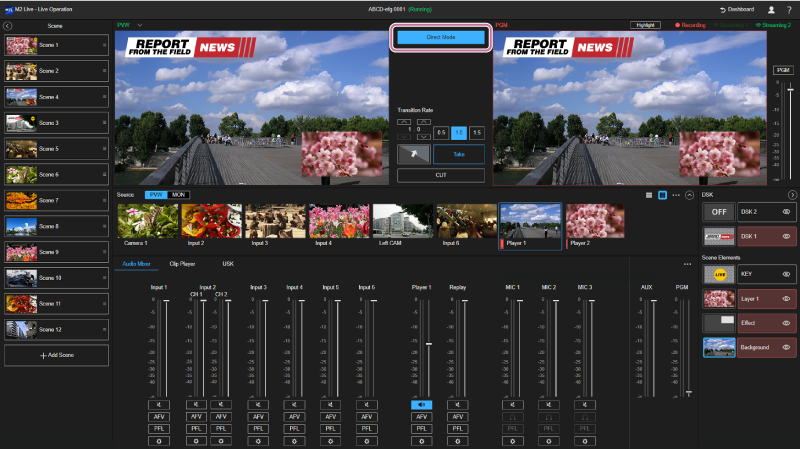This screenshot has height=449, width=800.
Task: Open the help question mark icon
Action: click(789, 10)
